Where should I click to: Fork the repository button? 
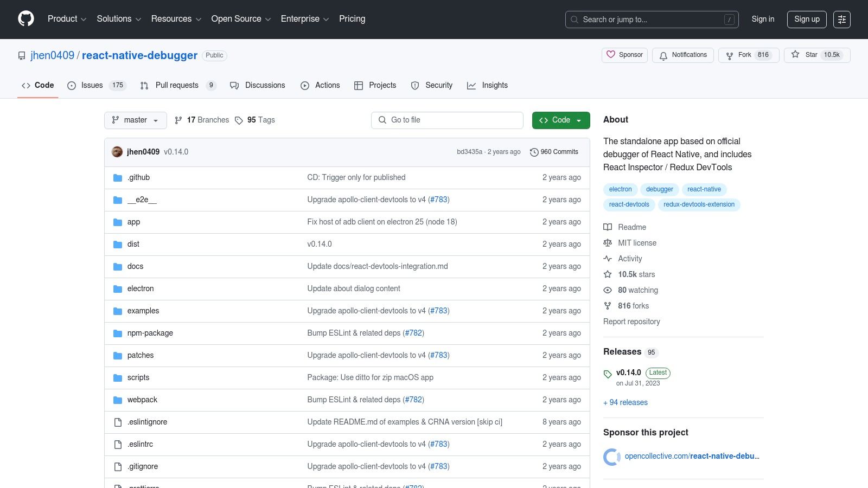pos(749,55)
